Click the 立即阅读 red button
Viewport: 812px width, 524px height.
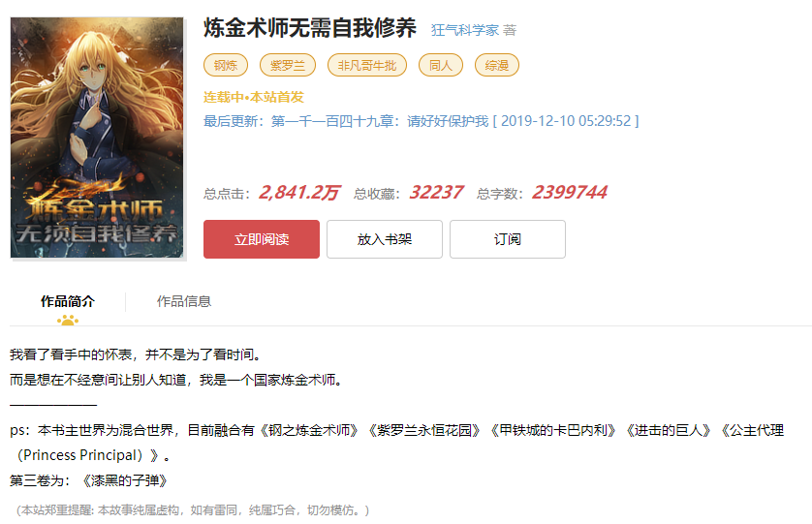(261, 239)
